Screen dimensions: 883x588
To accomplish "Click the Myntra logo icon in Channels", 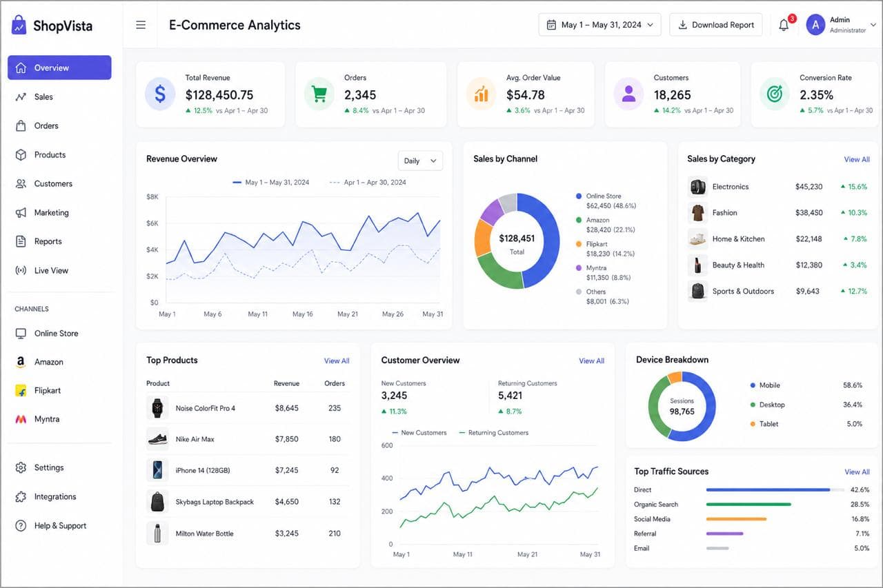I will (21, 419).
